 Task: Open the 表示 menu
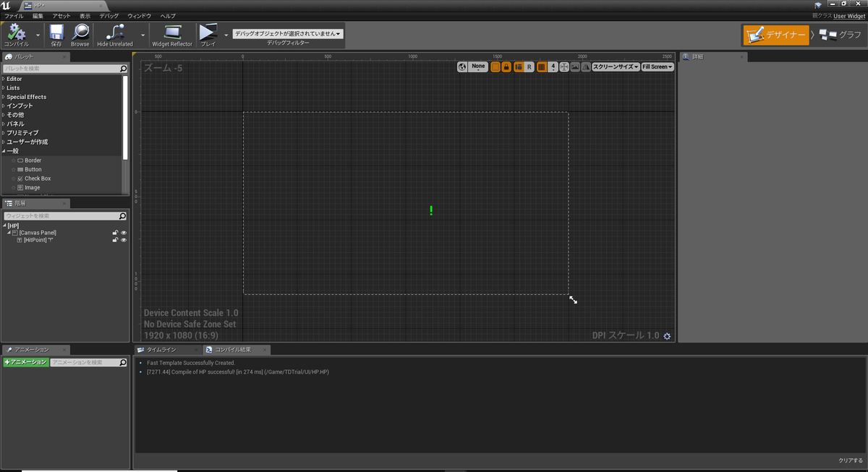pyautogui.click(x=85, y=15)
